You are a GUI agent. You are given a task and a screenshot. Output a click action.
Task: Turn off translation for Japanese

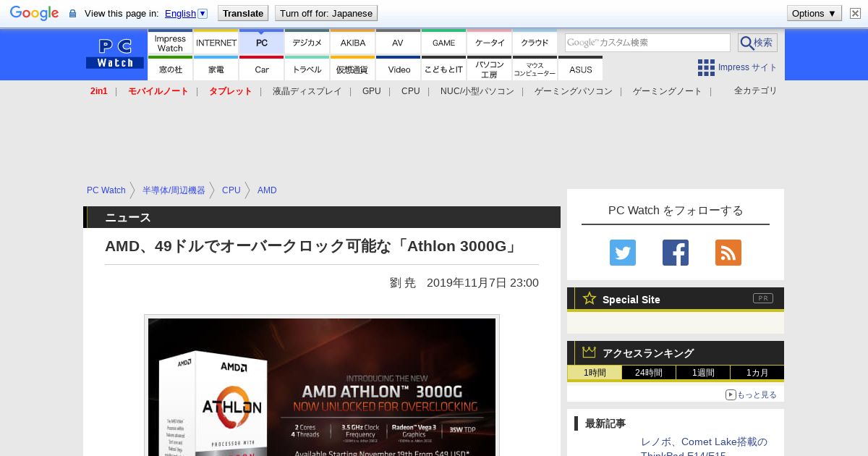tap(326, 13)
